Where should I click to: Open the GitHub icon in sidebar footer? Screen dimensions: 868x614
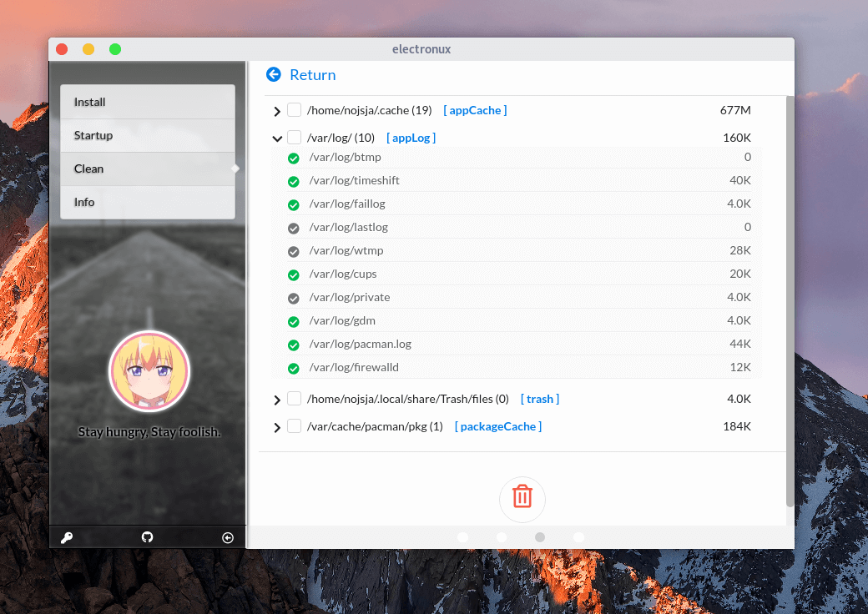pyautogui.click(x=148, y=537)
